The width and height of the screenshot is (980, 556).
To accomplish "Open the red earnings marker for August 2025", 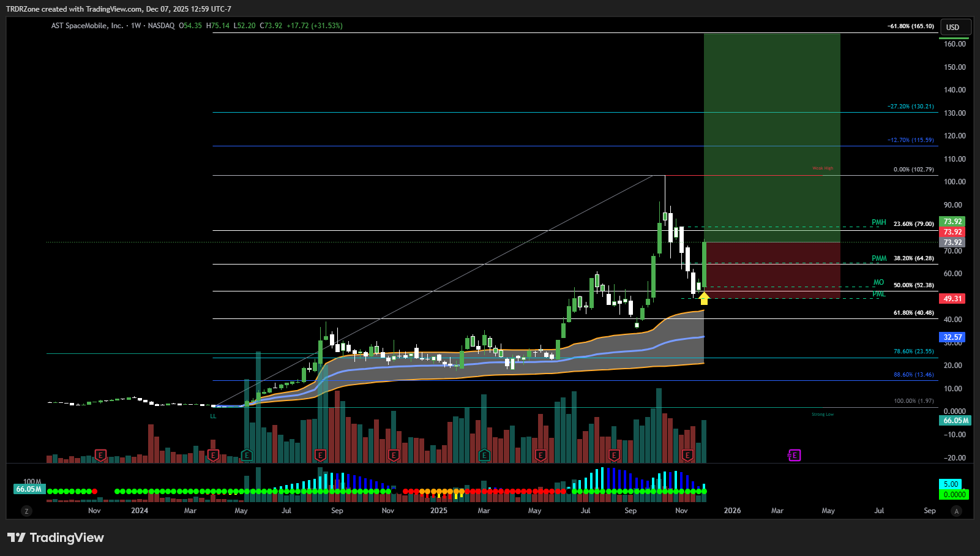I will (x=614, y=455).
